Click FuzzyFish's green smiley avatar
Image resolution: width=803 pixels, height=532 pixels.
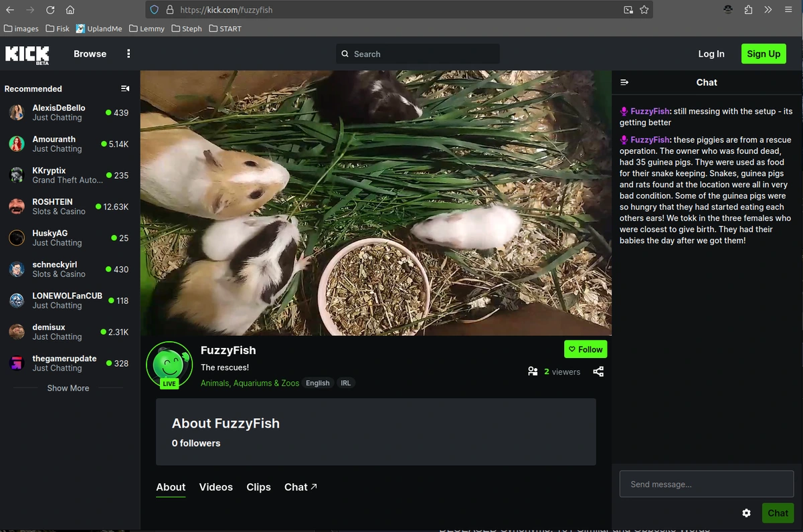[x=169, y=364]
